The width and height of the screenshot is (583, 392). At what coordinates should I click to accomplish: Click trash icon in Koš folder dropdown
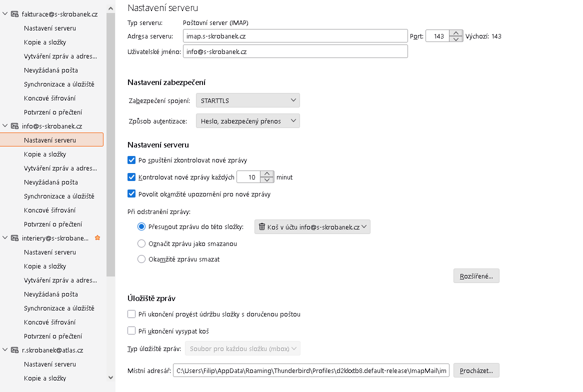(x=261, y=227)
